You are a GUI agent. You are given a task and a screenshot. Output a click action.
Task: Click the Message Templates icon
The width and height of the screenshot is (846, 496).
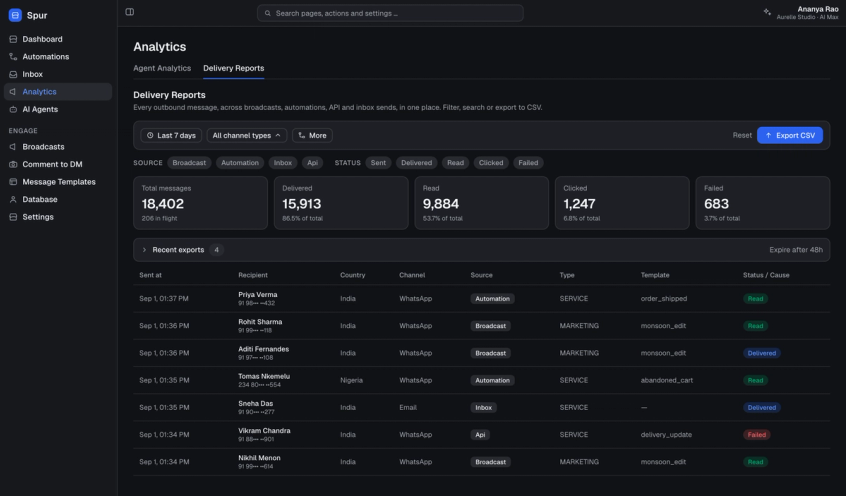(x=13, y=182)
